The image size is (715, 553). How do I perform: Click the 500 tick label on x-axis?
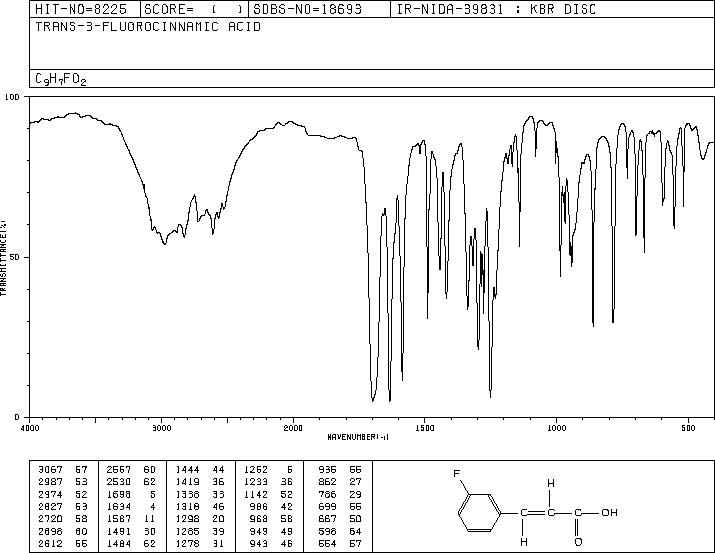pyautogui.click(x=689, y=428)
